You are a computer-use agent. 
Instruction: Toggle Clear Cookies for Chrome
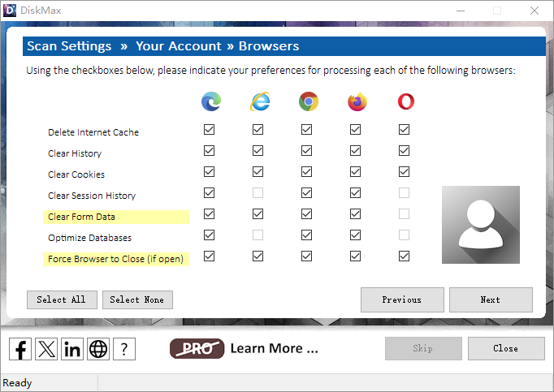click(307, 172)
